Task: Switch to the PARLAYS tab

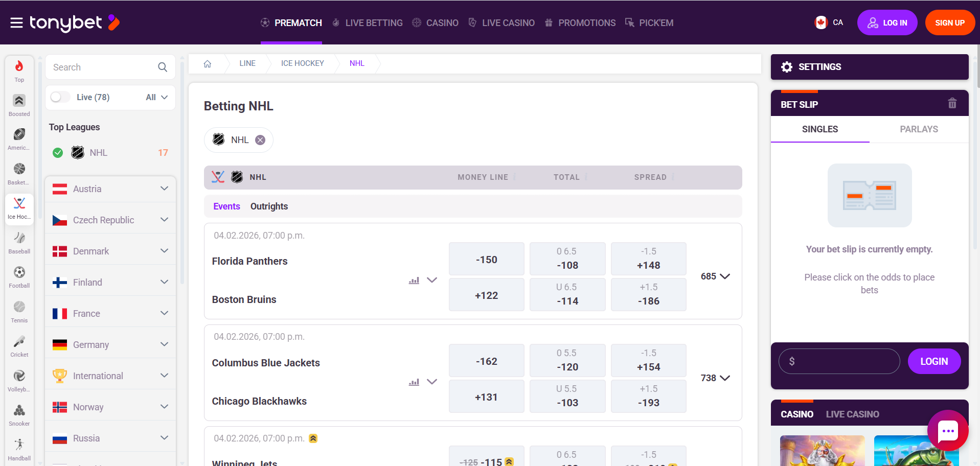Action: click(918, 129)
